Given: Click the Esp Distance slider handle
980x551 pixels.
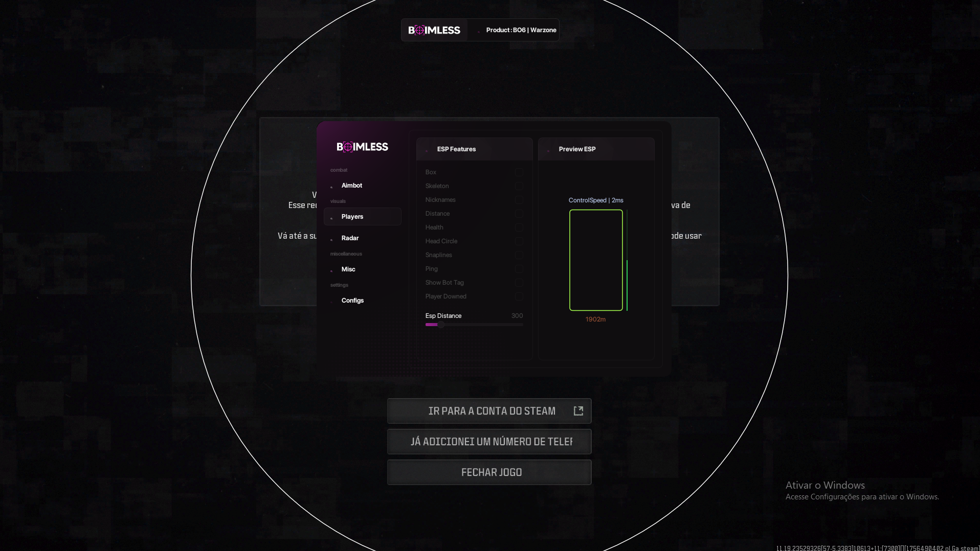Looking at the screenshot, I should click(x=440, y=325).
